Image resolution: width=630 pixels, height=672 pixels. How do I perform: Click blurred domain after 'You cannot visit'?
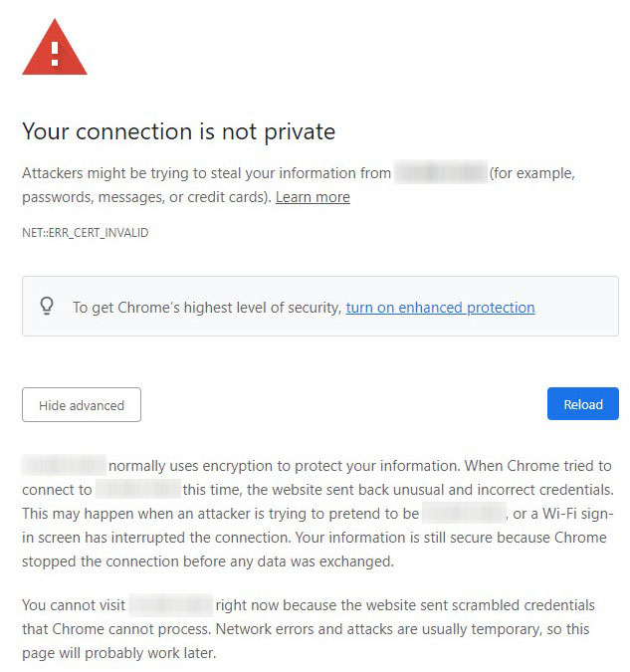pyautogui.click(x=171, y=605)
